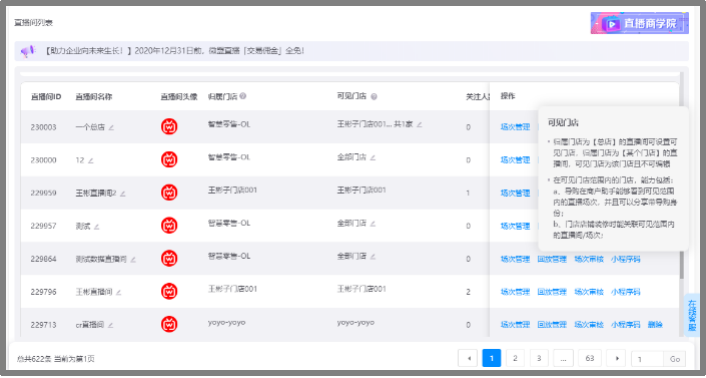Click room name 测试数据直播间

tap(101, 259)
